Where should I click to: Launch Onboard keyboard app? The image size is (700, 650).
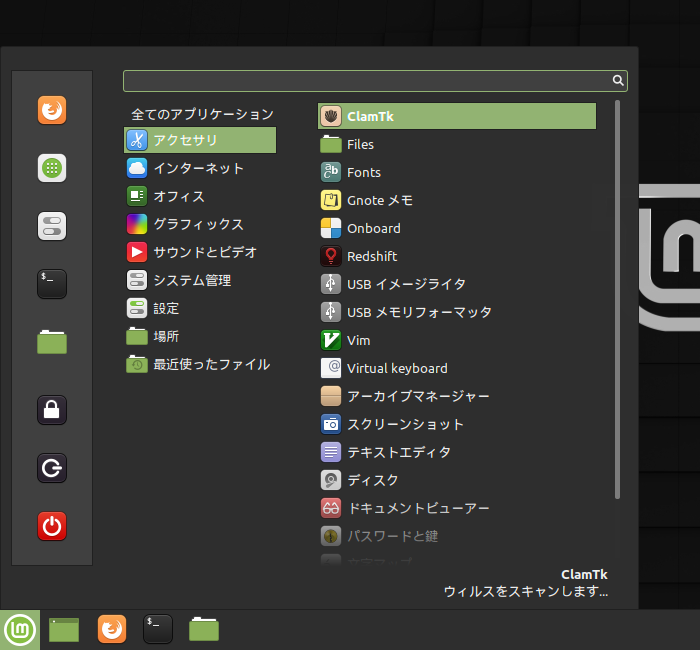pyautogui.click(x=457, y=229)
